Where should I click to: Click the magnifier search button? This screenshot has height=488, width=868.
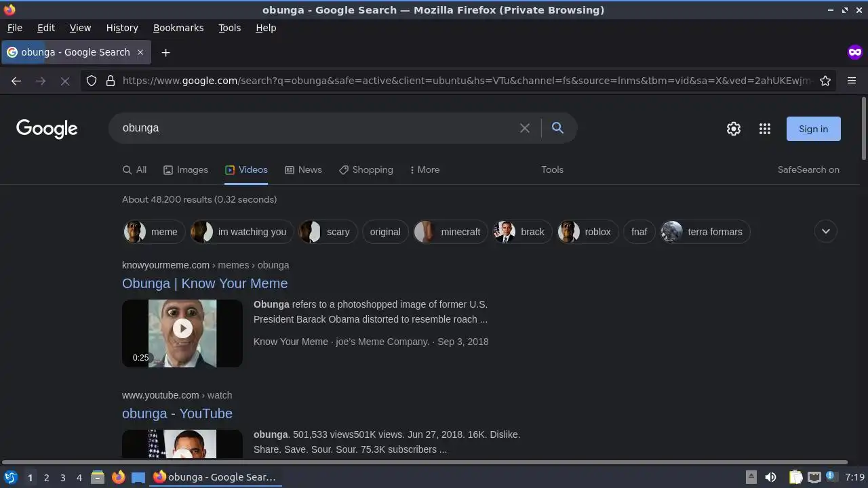coord(557,128)
